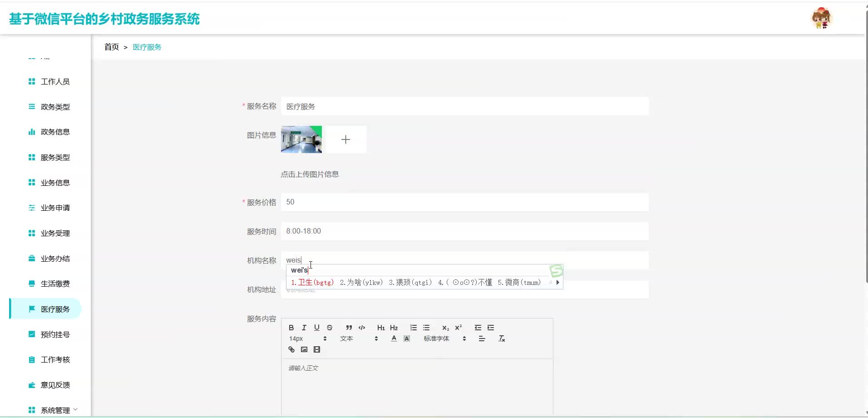Open the font color picker
This screenshot has width=868, height=418.
click(394, 338)
